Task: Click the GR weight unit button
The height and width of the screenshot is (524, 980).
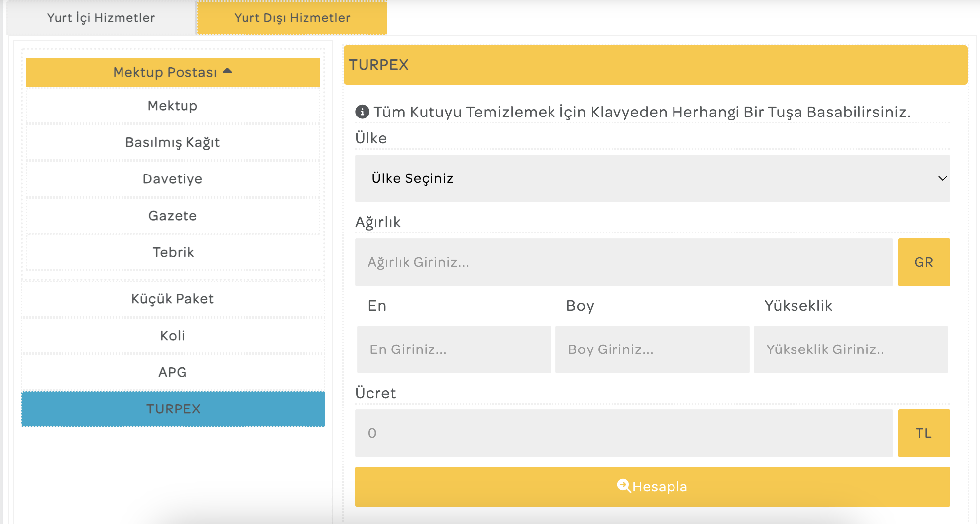Action: coord(923,262)
